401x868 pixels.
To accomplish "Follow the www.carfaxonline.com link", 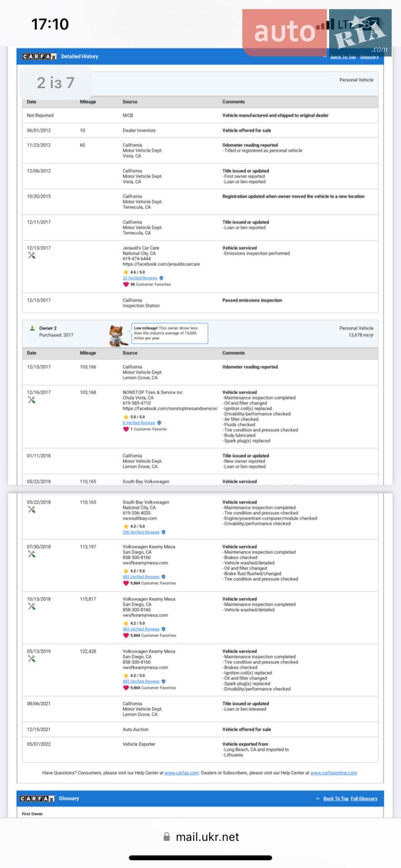I will pyautogui.click(x=334, y=773).
